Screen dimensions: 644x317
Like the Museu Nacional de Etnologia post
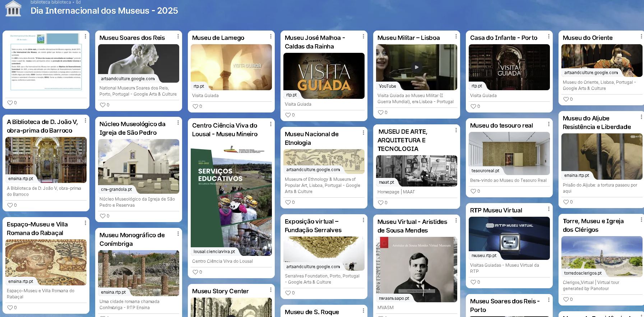288,202
